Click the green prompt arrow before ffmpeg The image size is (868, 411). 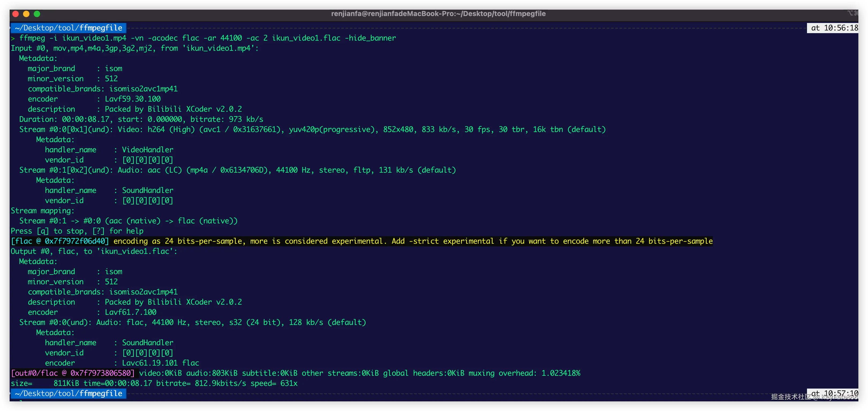tap(13, 38)
